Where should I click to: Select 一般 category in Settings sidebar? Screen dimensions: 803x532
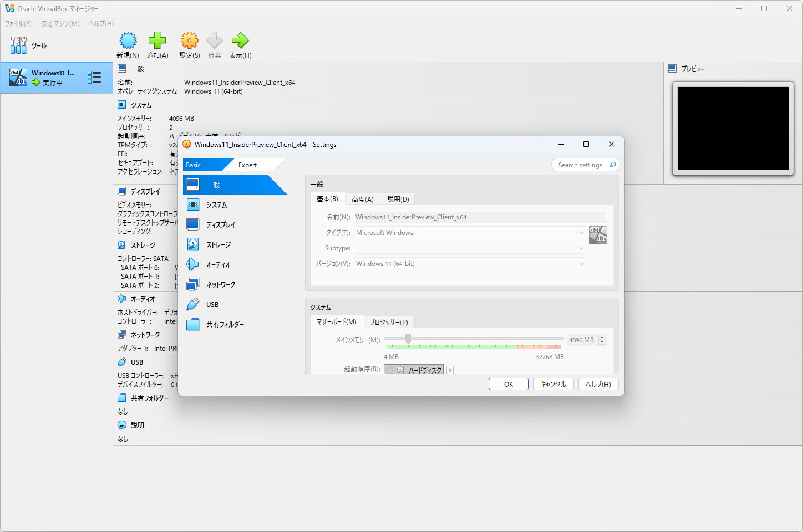coord(235,185)
